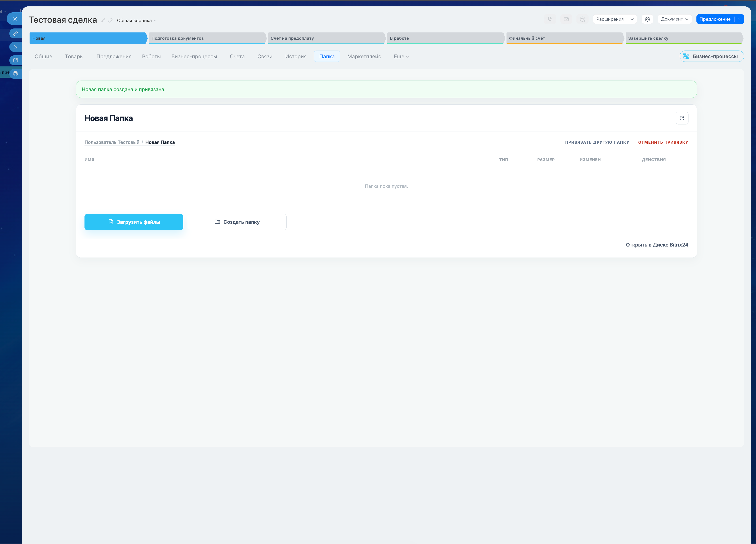Click the chat message icon in header
Screen dimensions: 756x544
pos(582,19)
